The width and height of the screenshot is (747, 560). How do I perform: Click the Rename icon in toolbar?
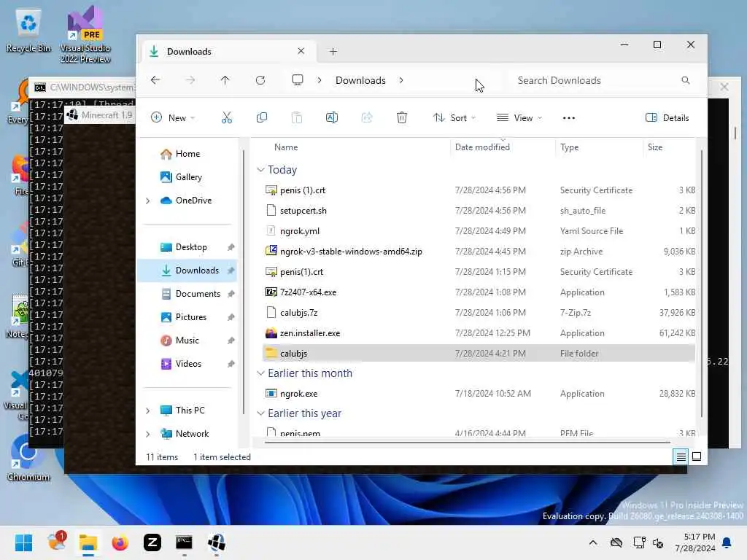(332, 117)
